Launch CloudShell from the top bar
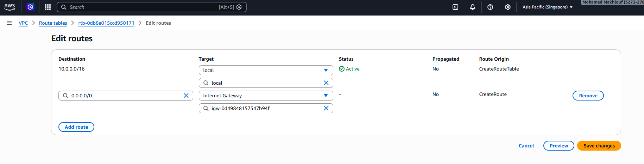Screen dimensions: 644x164 455,7
